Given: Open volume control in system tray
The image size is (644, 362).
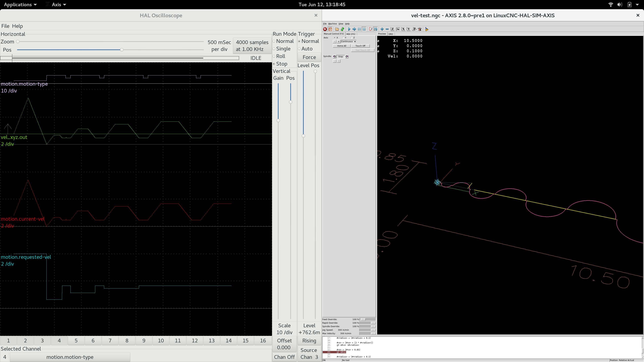Looking at the screenshot, I should 620,5.
